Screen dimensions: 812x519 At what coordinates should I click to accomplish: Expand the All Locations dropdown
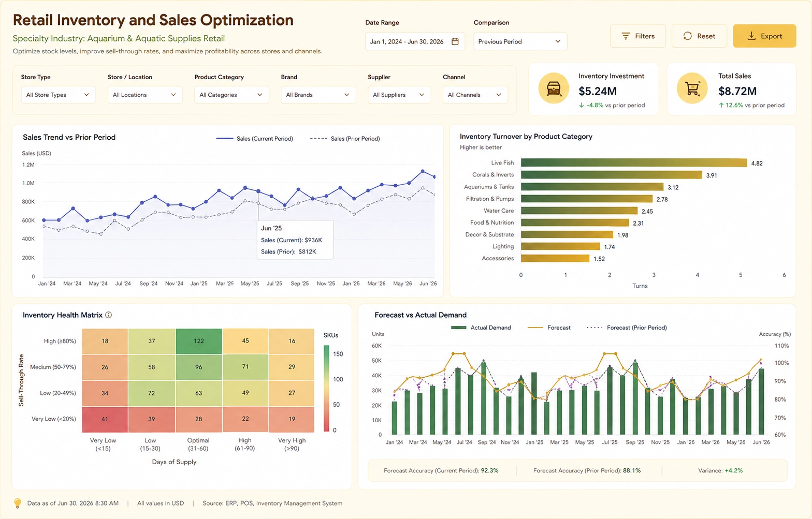(145, 95)
